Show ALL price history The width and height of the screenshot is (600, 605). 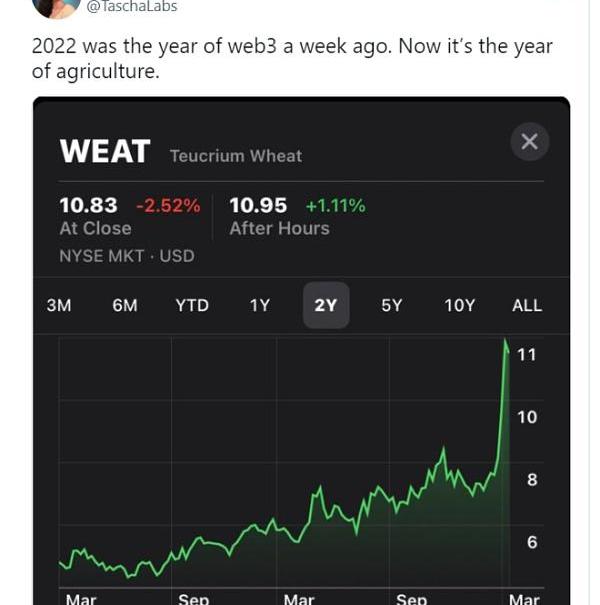527,305
